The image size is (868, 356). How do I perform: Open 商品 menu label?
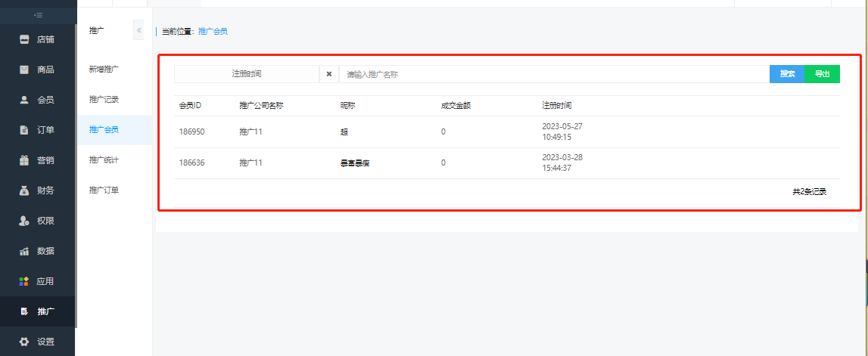[x=45, y=70]
